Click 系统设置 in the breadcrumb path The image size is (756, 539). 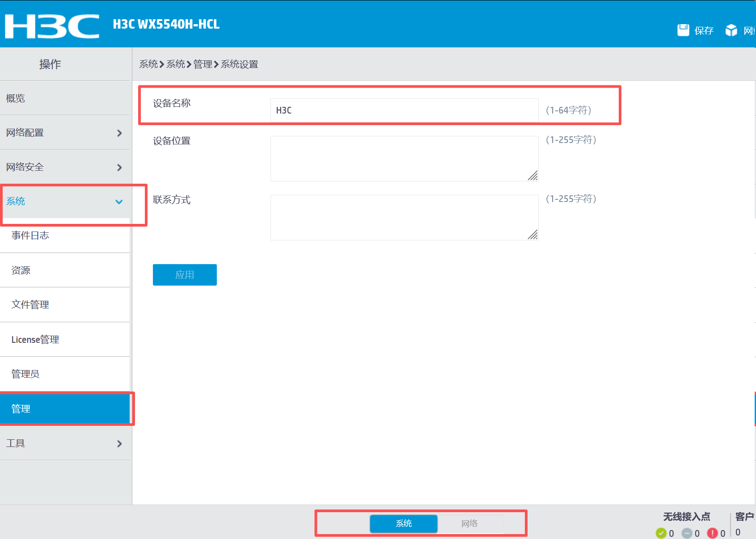[x=240, y=64]
